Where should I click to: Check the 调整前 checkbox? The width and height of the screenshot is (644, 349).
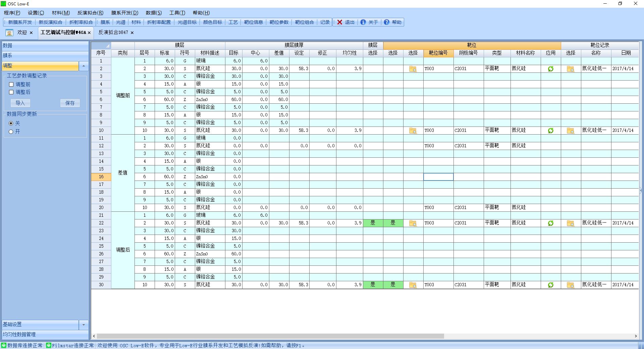point(11,85)
